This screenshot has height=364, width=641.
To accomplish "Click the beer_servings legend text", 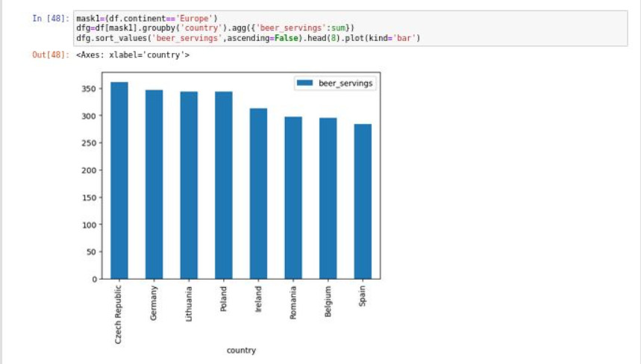I will click(345, 84).
